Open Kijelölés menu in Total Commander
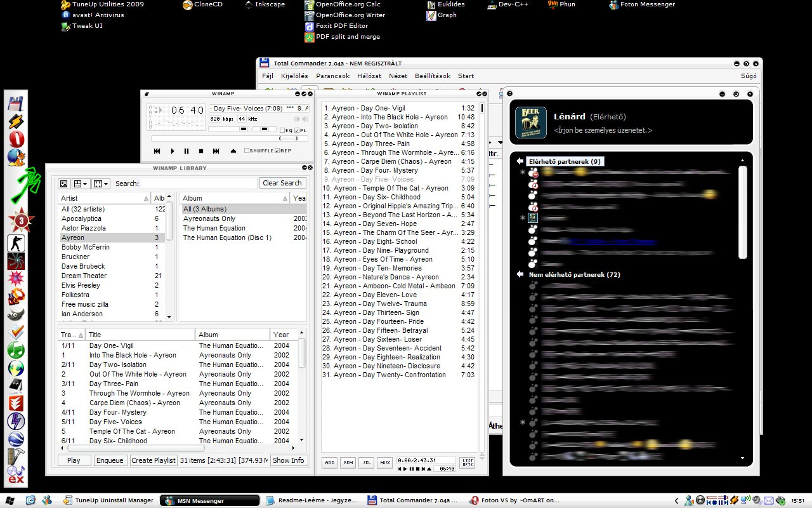The height and width of the screenshot is (508, 812). click(294, 76)
